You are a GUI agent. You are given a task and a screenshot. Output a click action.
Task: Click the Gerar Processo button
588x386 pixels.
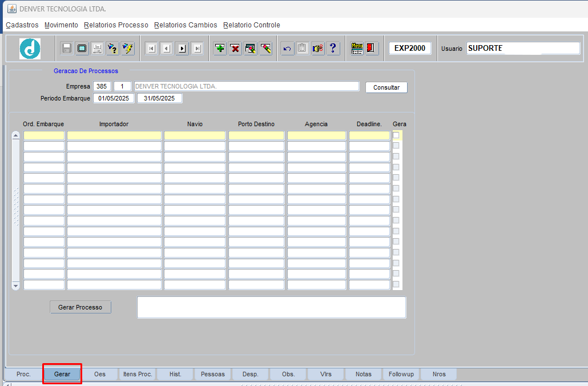coord(80,307)
